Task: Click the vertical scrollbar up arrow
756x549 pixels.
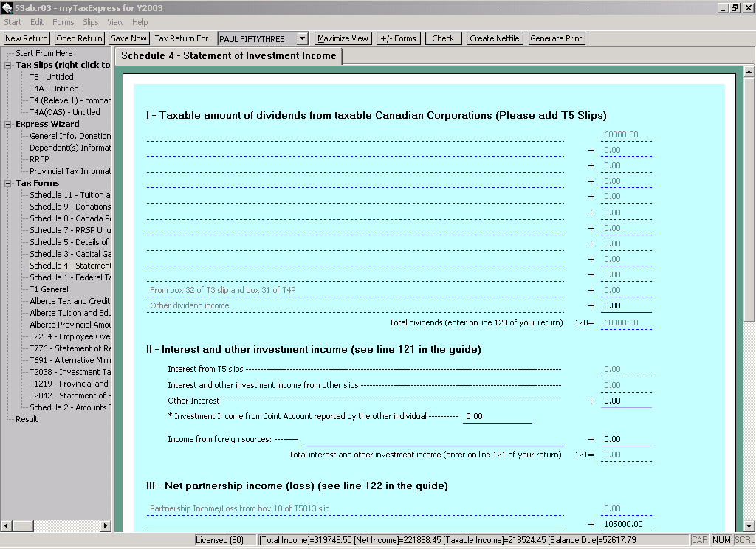Action: (749, 72)
